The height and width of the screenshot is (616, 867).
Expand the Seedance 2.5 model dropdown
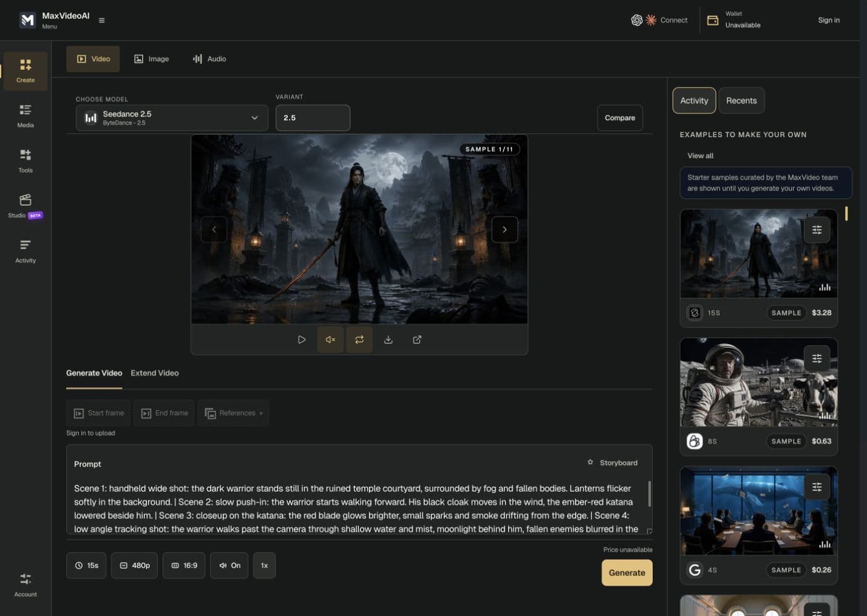[x=172, y=118]
